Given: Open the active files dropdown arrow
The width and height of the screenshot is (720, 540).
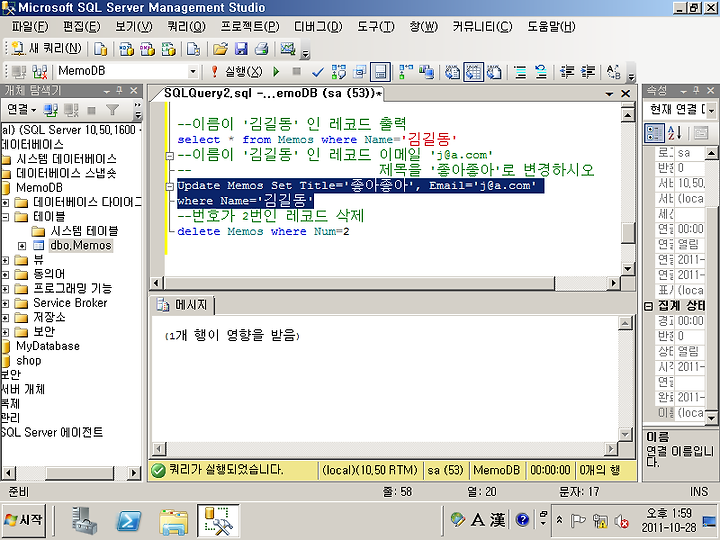Looking at the screenshot, I should [609, 94].
